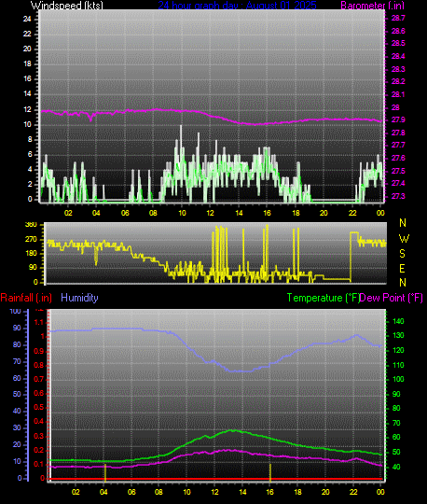Image resolution: width=427 pixels, height=504 pixels.
Task: Click the 10 kts wind gust peak
Action: (181, 127)
